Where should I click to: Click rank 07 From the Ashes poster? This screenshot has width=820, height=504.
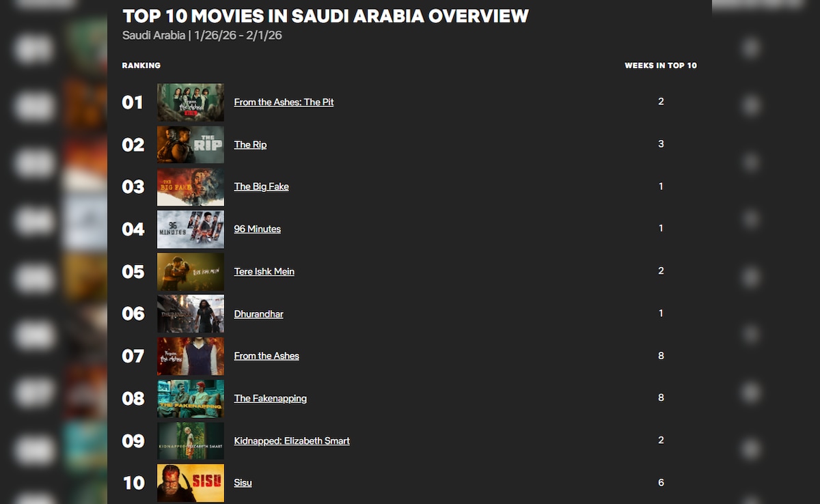[x=191, y=356]
